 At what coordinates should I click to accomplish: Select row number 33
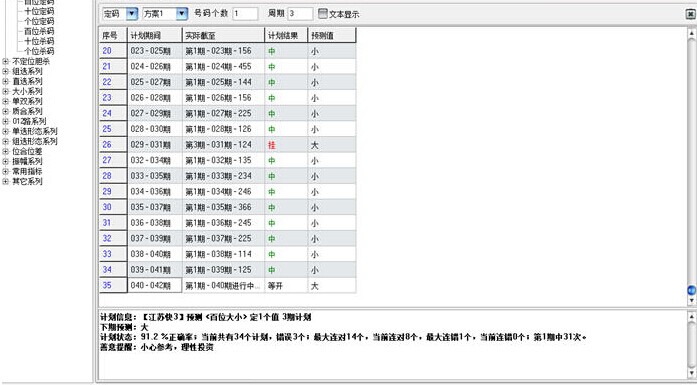(113, 254)
